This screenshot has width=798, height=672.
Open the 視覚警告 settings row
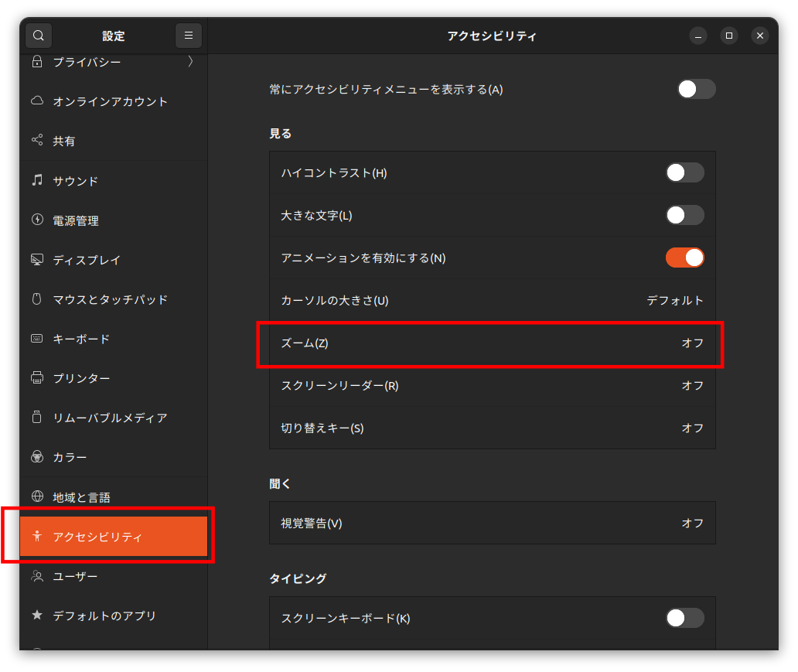[x=492, y=523]
